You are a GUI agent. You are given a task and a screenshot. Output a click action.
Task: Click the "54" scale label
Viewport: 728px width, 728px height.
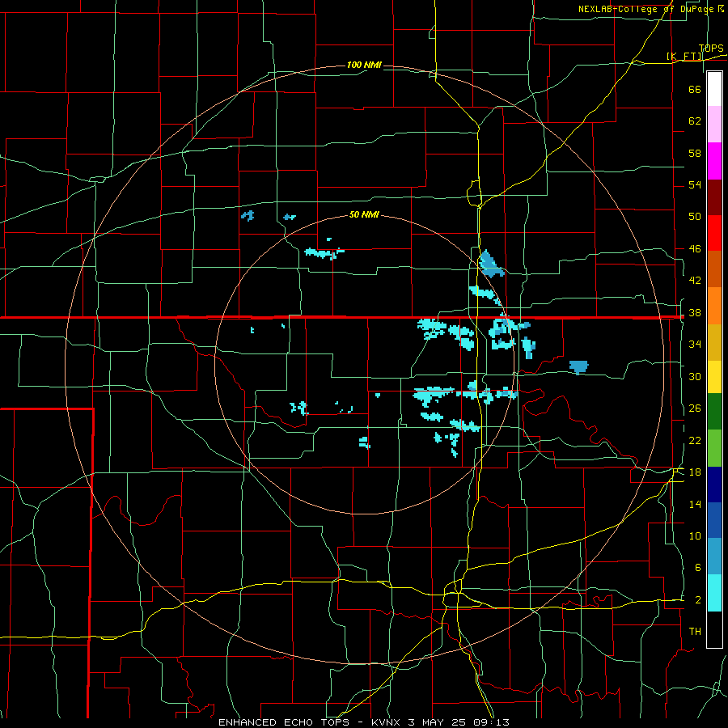point(695,184)
